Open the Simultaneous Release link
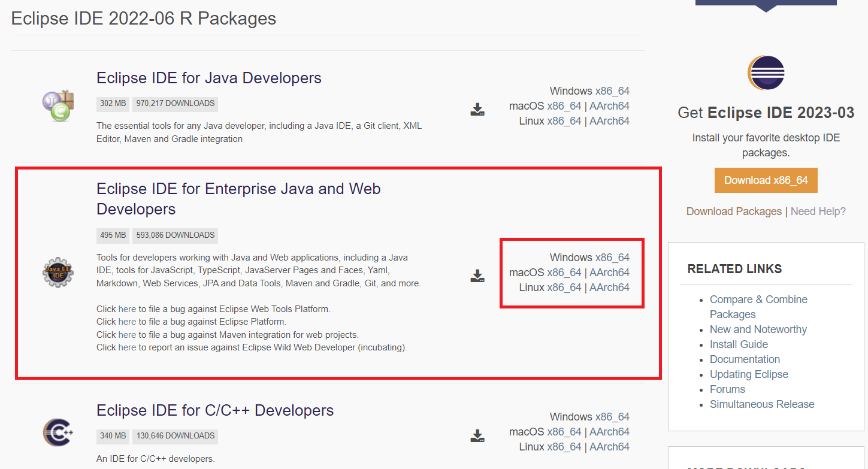 (x=762, y=404)
